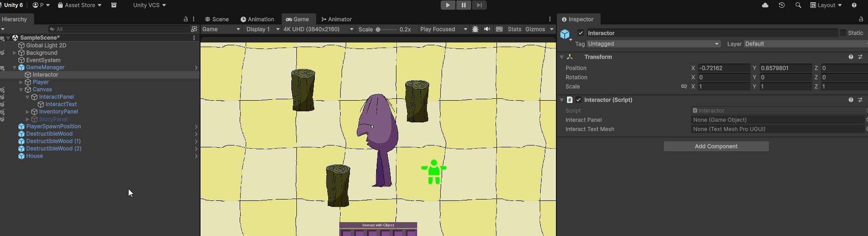
Task: Switch to the Animator tab
Action: (337, 19)
